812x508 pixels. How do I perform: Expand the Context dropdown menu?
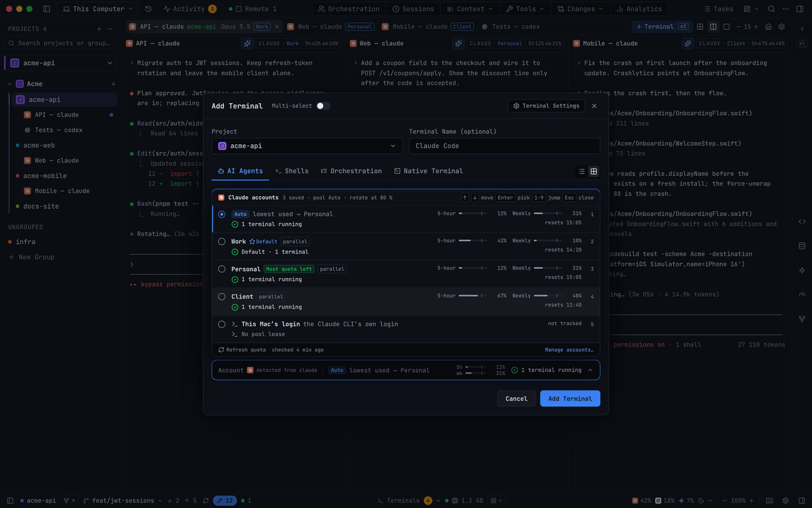pyautogui.click(x=470, y=9)
